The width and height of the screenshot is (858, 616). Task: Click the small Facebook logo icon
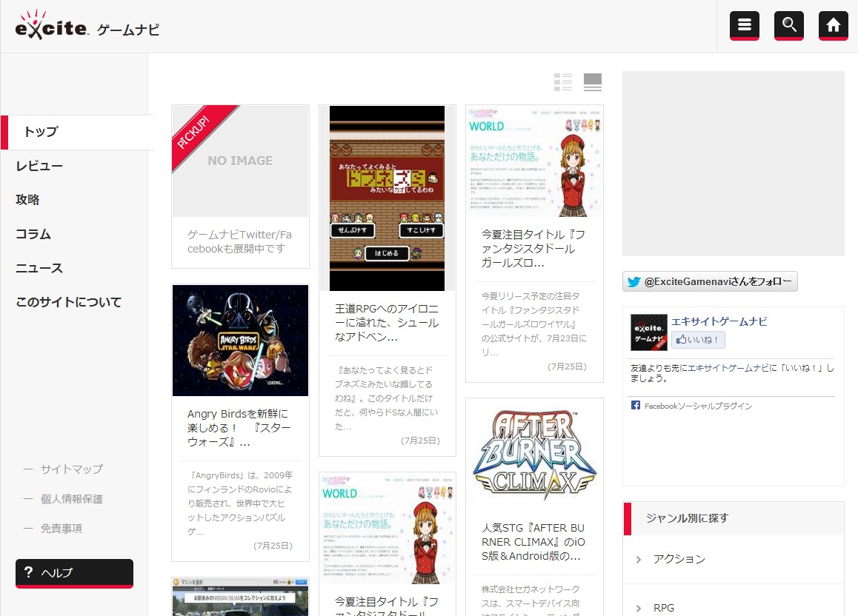point(635,405)
